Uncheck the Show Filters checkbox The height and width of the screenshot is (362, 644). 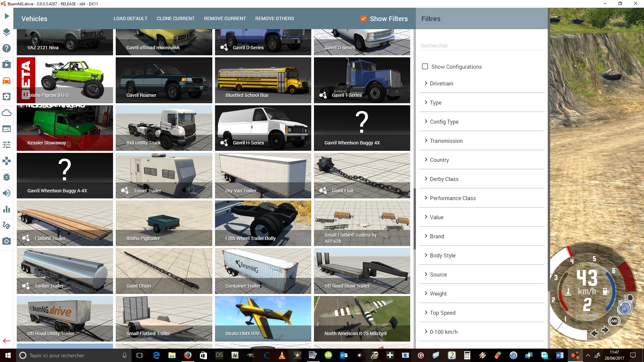364,18
